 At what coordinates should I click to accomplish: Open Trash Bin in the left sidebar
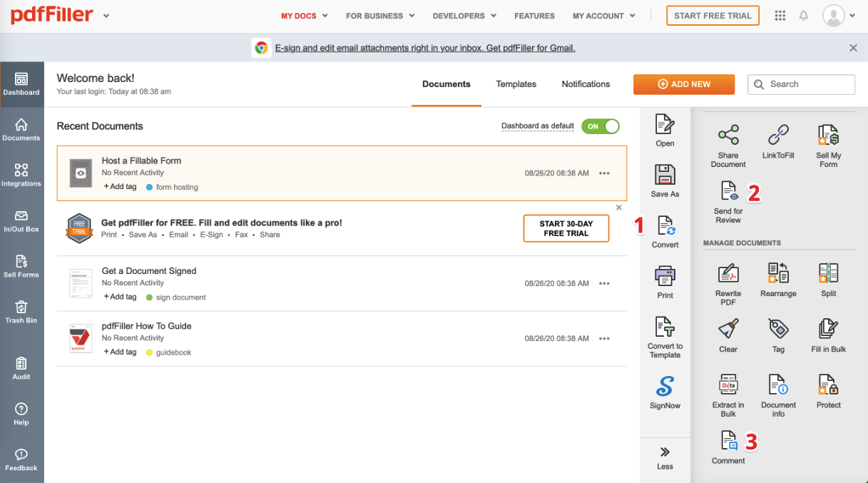(x=21, y=312)
